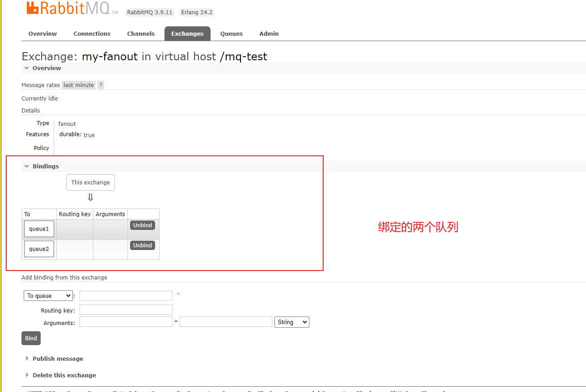Open the Queues tab

pos(231,34)
